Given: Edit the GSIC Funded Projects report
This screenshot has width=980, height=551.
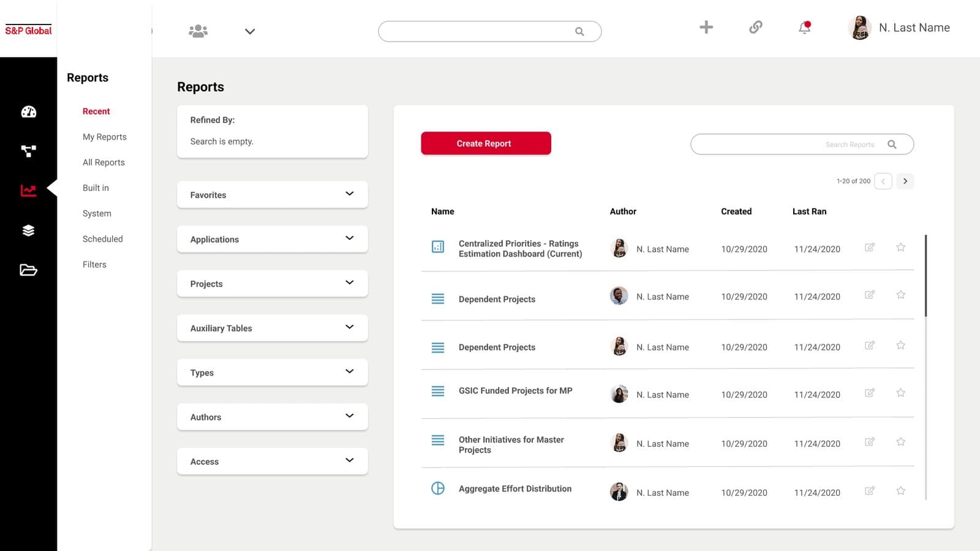Looking at the screenshot, I should pyautogui.click(x=869, y=393).
